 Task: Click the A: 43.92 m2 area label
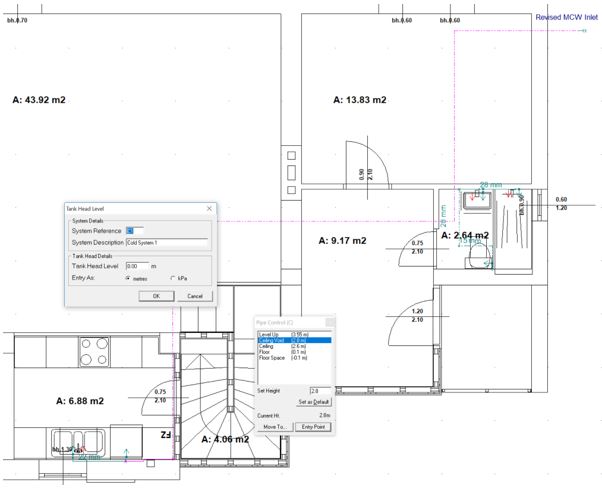[x=39, y=100]
